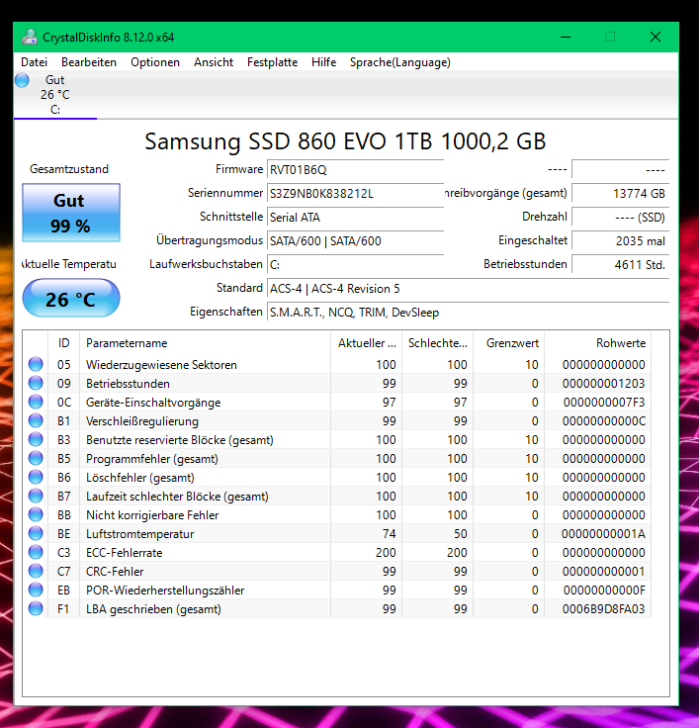700x728 pixels.
Task: Select the Wiederzugewiesene Sektoren parameter name
Action: [x=161, y=365]
